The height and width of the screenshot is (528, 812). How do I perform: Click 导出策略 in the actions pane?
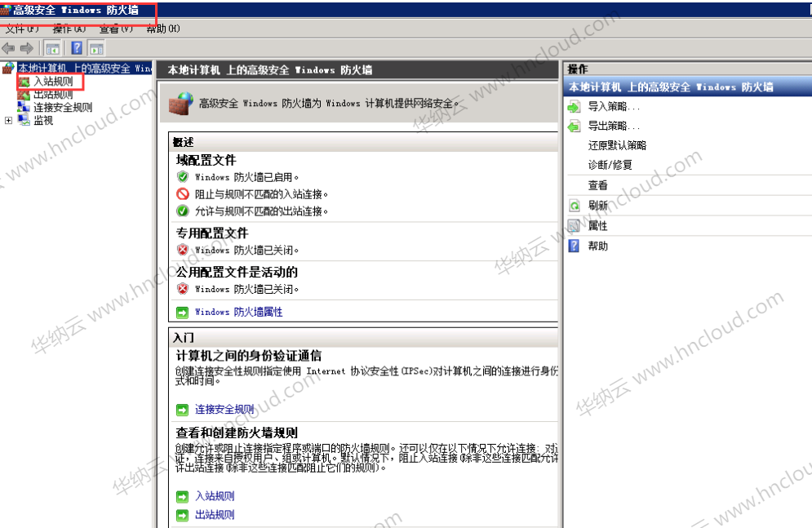[x=614, y=126]
